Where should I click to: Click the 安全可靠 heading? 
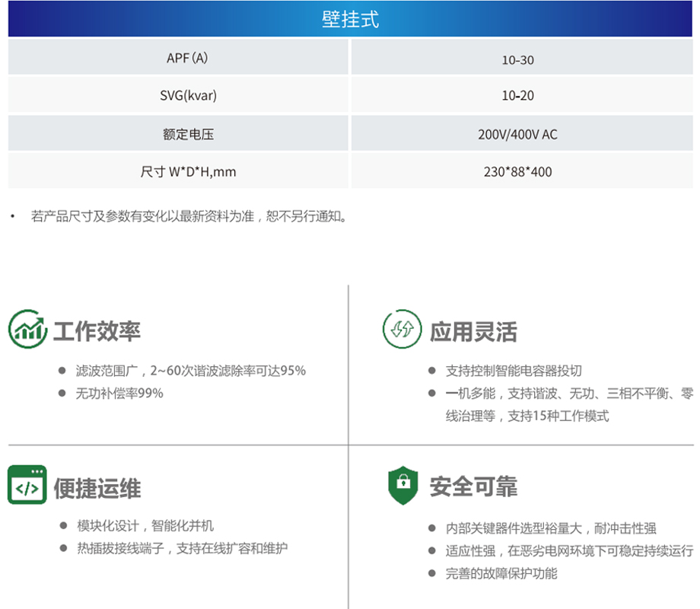(x=473, y=486)
